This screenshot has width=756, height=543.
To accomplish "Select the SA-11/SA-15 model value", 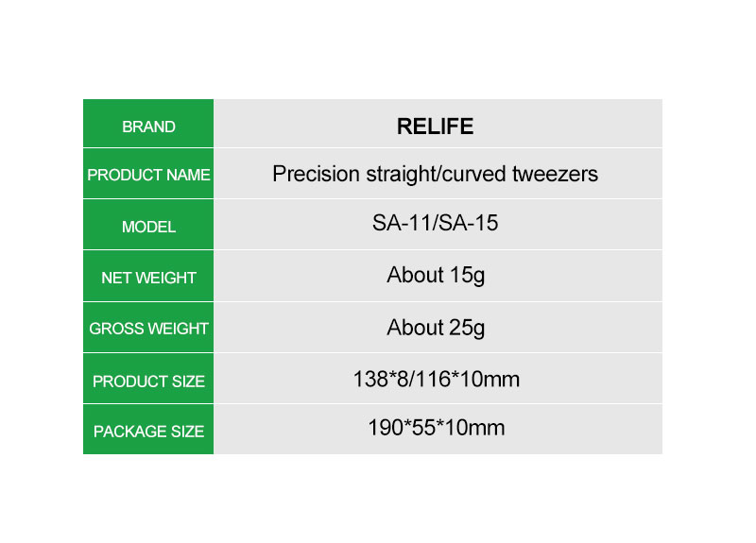I will [x=435, y=223].
